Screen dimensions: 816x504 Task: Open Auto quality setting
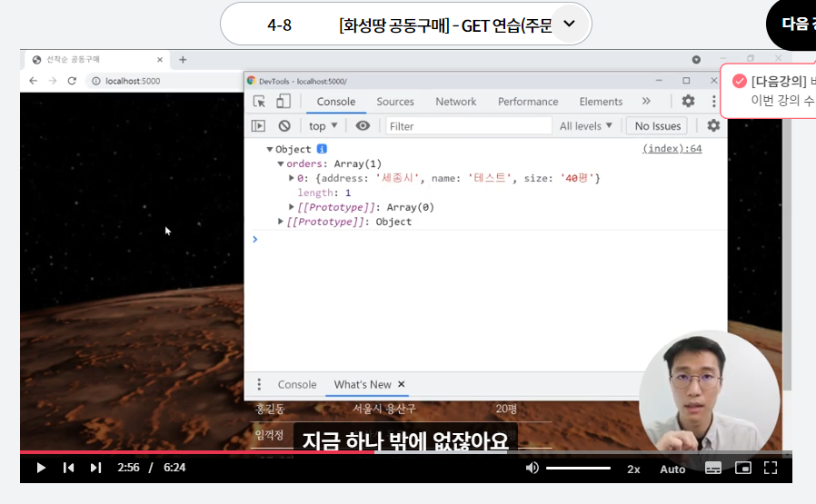[672, 469]
